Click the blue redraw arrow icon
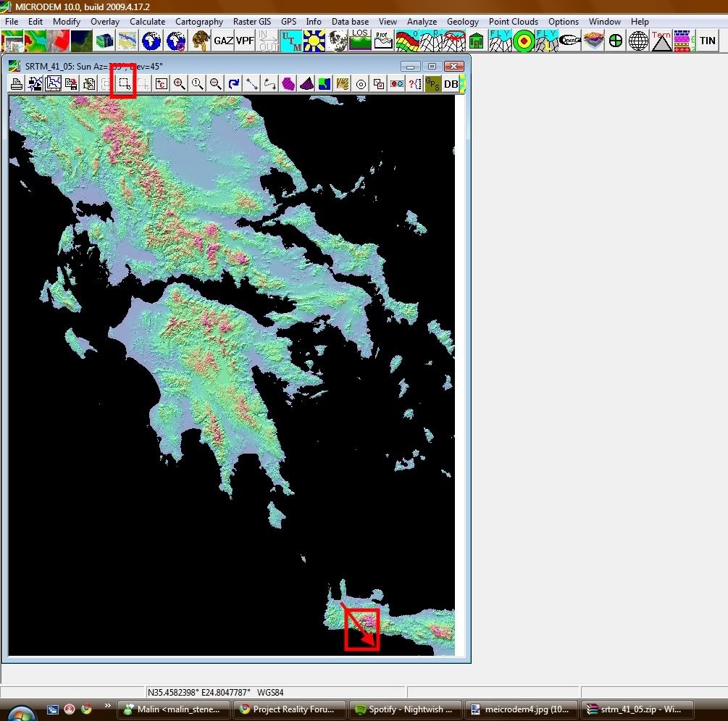This screenshot has width=728, height=721. (x=233, y=84)
